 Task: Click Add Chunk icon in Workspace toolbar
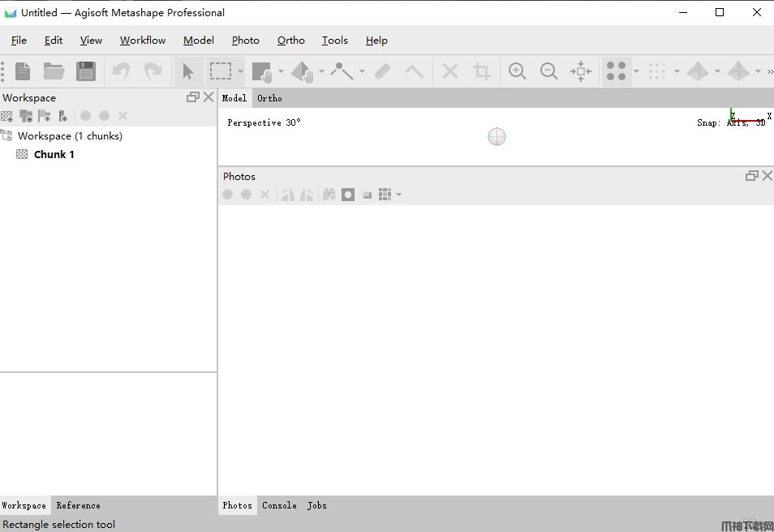7,116
